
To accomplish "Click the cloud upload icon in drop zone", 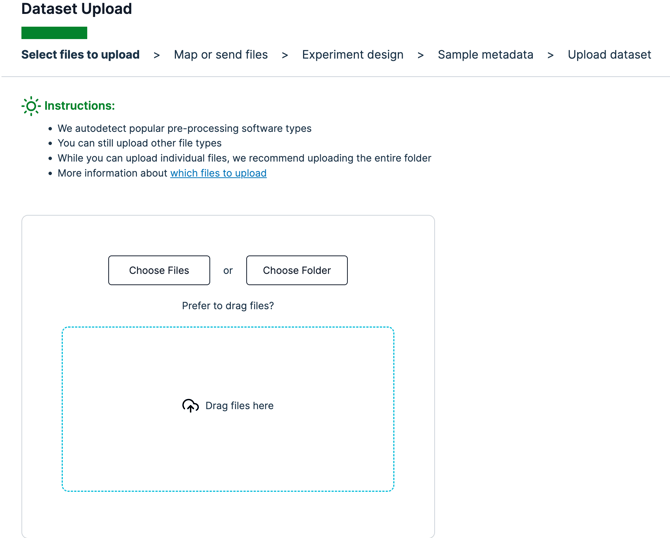I will (x=190, y=406).
